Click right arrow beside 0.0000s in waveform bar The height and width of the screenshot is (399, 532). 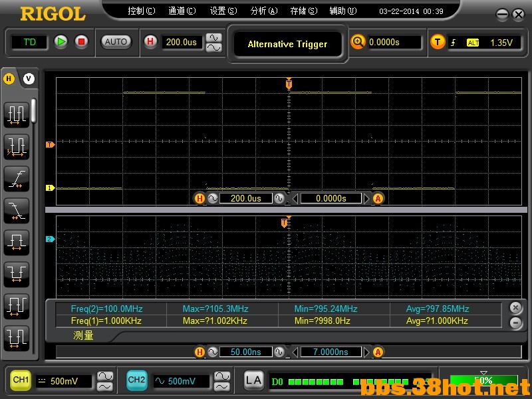(x=366, y=199)
